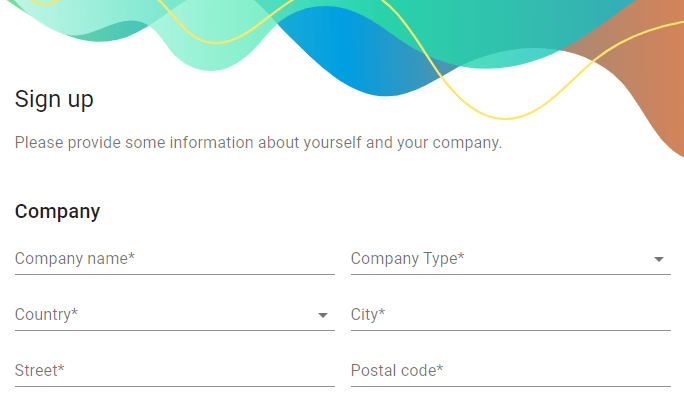Open the Company Type dropdown arrow

[659, 259]
